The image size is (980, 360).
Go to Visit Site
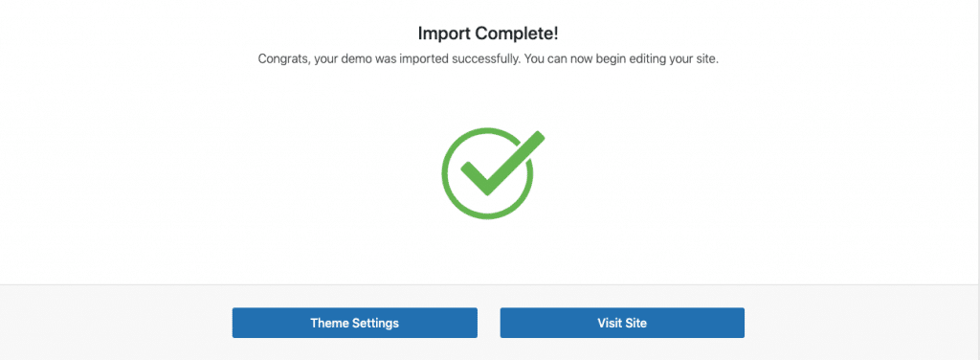pos(622,323)
